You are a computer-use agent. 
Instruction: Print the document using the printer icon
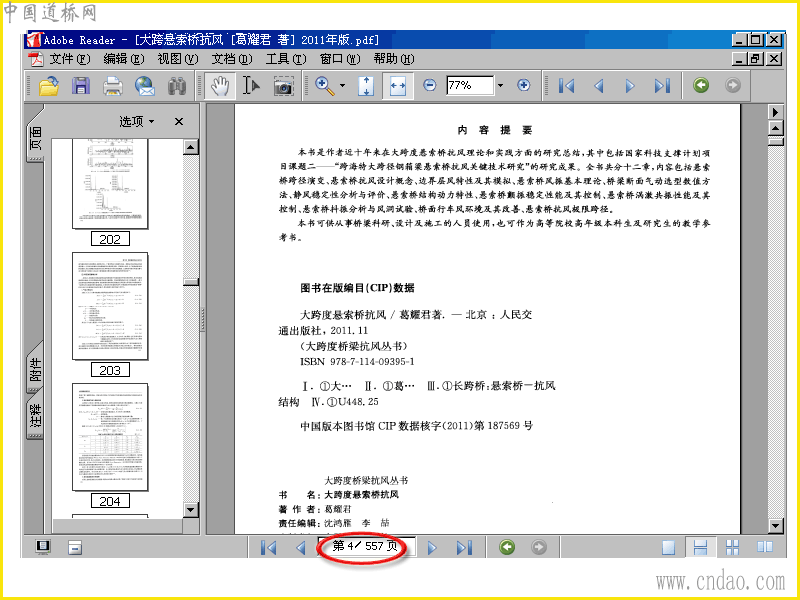pos(113,86)
